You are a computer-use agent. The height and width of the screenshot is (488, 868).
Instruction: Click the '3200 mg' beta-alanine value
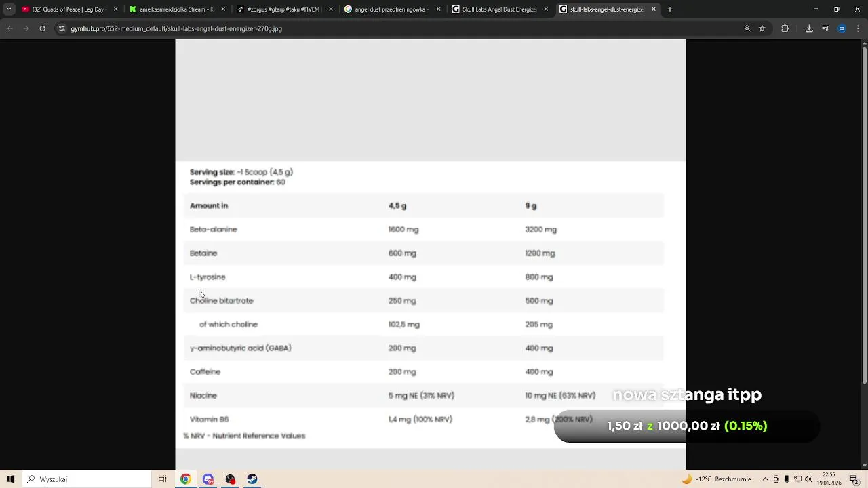540,230
